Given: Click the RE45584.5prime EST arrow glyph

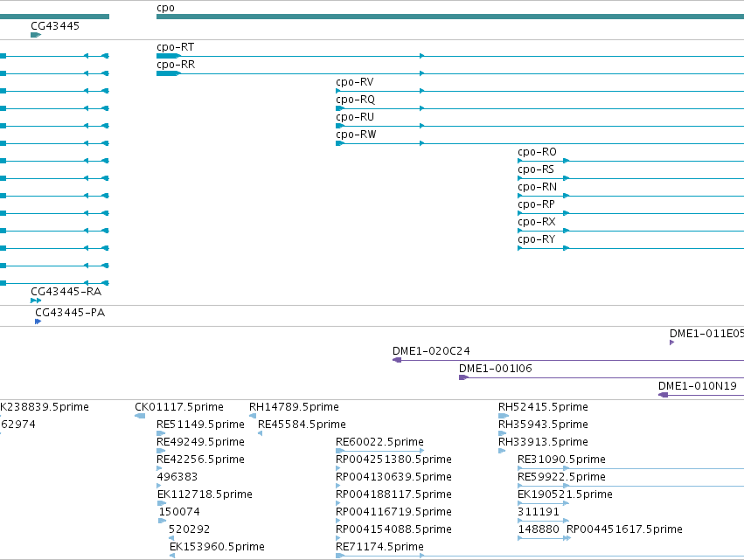Looking at the screenshot, I should pyautogui.click(x=260, y=433).
